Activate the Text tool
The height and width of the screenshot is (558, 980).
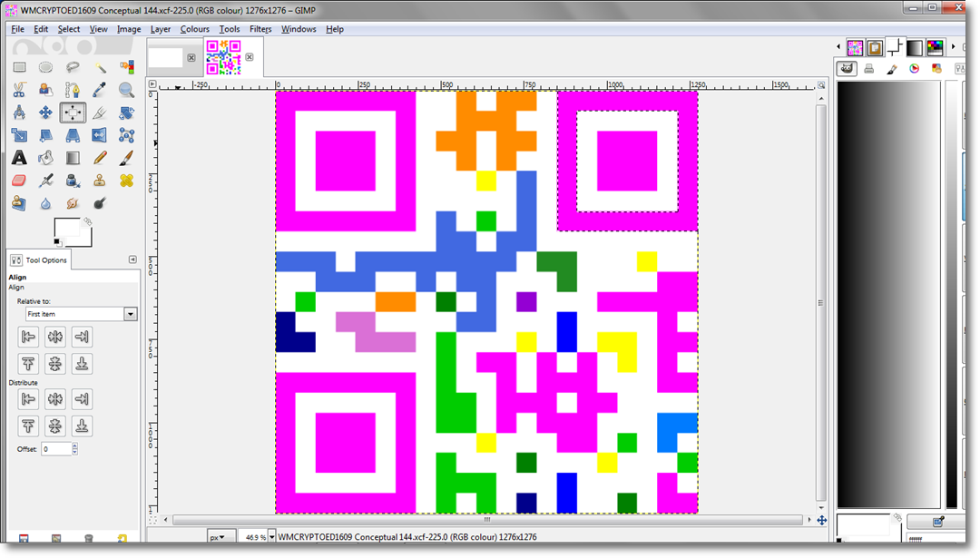coord(19,158)
